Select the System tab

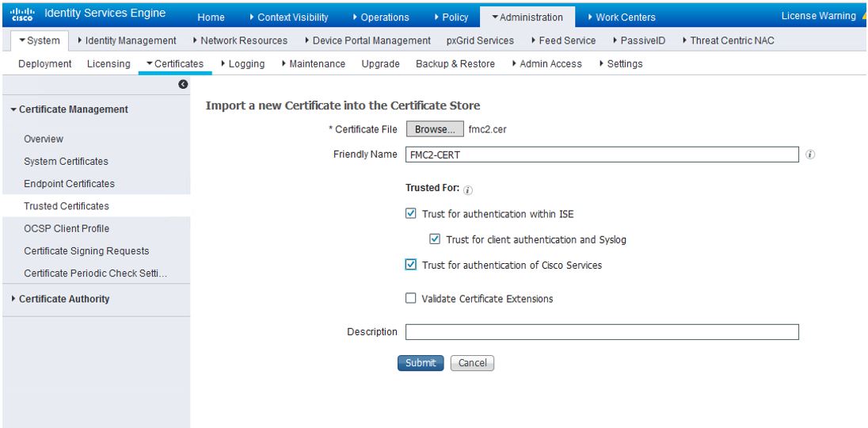[40, 40]
